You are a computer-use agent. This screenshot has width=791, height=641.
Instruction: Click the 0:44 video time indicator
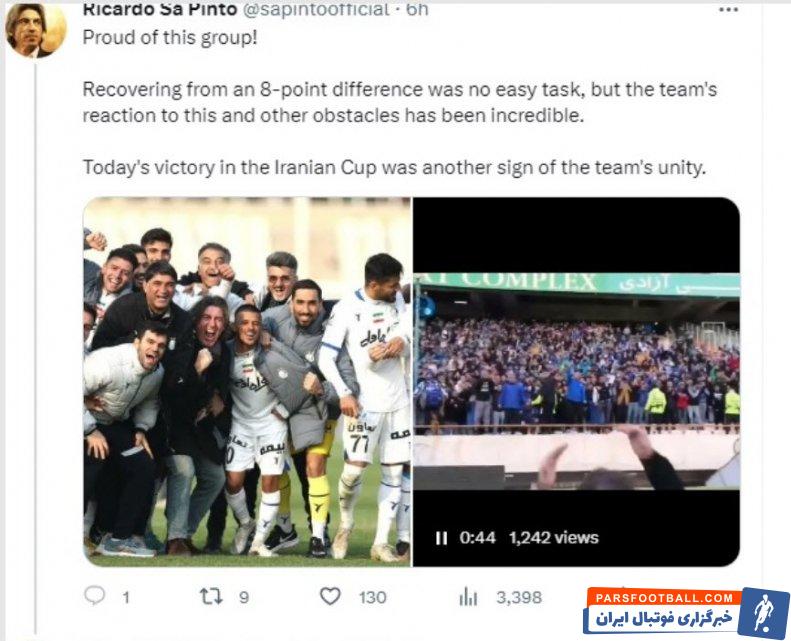point(477,538)
